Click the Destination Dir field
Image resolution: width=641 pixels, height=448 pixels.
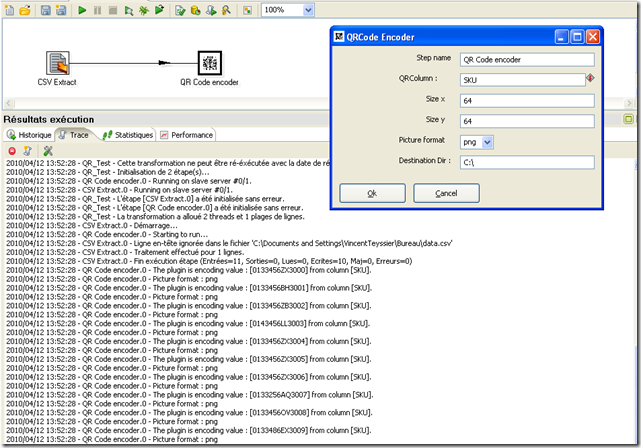click(527, 162)
